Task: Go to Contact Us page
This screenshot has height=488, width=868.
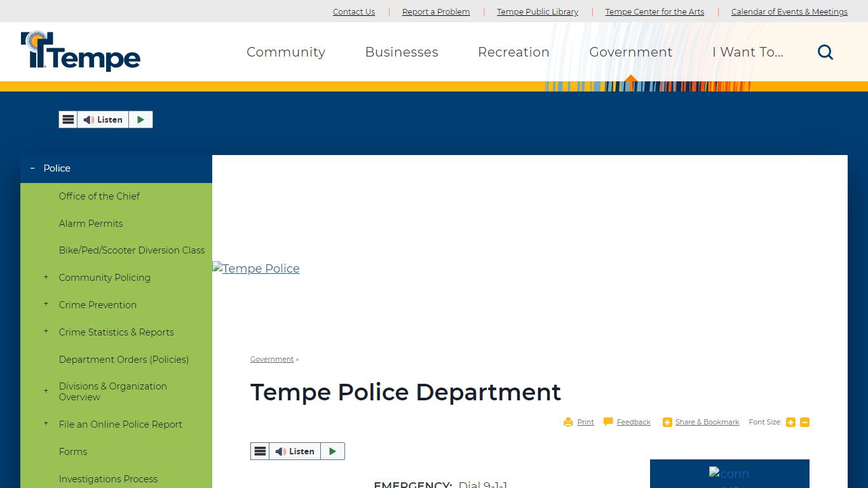Action: click(354, 11)
